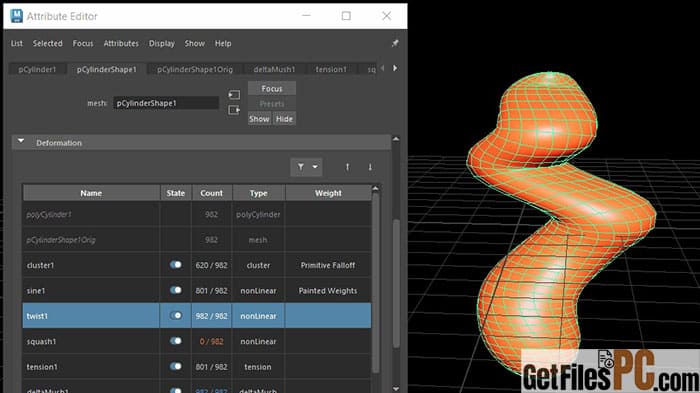
Task: Click the Maya logo in the title bar
Action: (x=17, y=16)
